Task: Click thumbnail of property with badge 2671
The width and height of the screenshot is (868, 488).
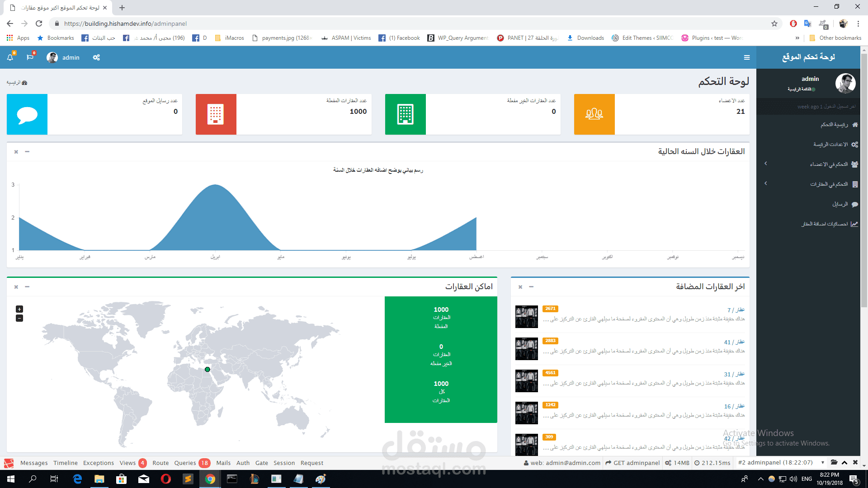Action: pyautogui.click(x=527, y=317)
